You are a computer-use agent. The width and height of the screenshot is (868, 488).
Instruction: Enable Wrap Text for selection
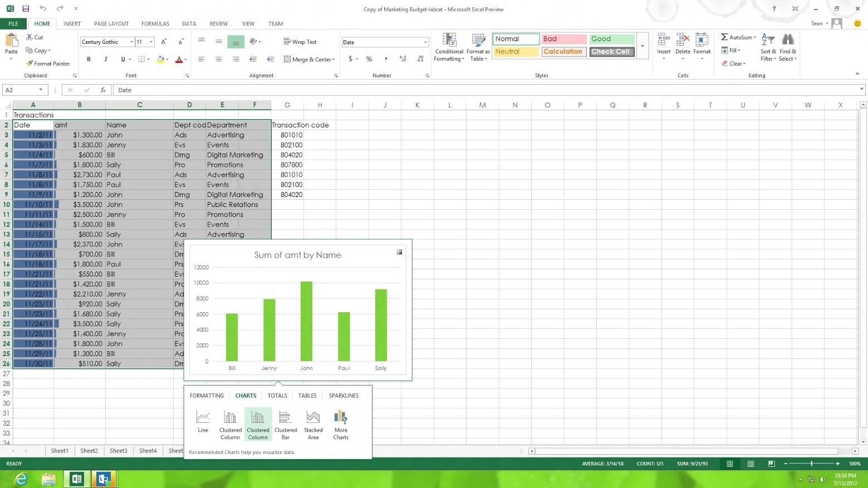300,41
